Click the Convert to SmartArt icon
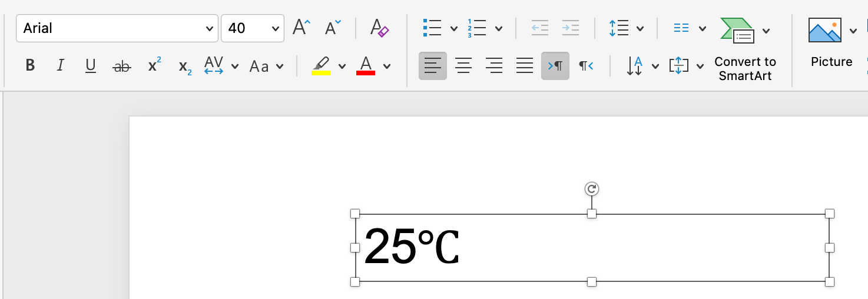The height and width of the screenshot is (299, 868). (737, 30)
